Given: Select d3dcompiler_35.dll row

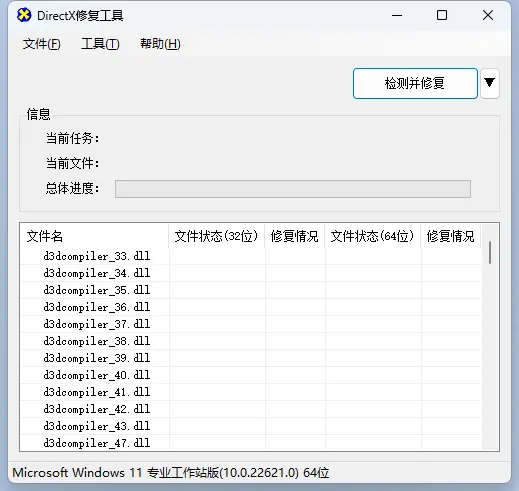Looking at the screenshot, I should 250,290.
